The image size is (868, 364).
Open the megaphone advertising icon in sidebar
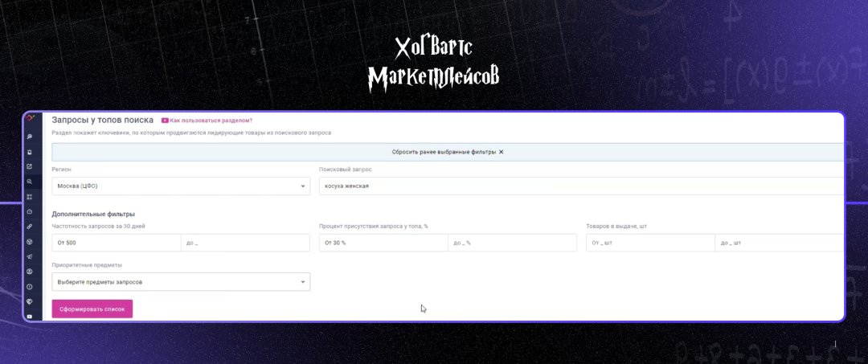[x=30, y=256]
